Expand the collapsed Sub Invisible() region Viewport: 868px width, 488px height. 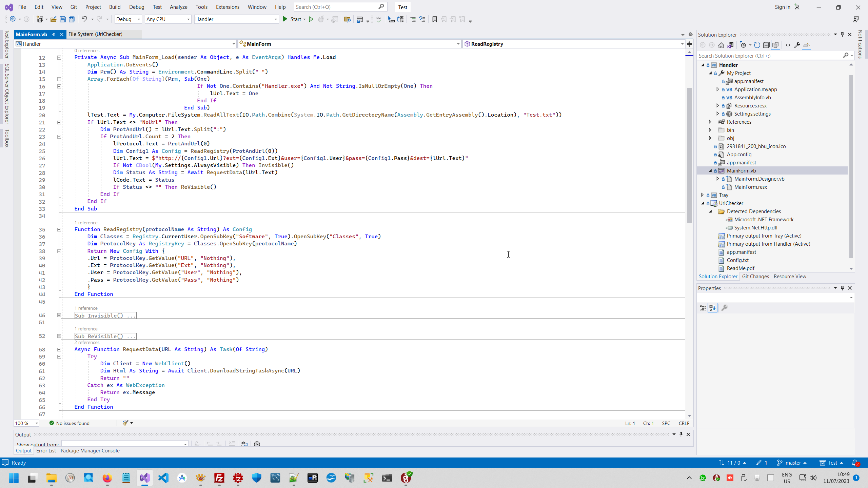click(59, 315)
